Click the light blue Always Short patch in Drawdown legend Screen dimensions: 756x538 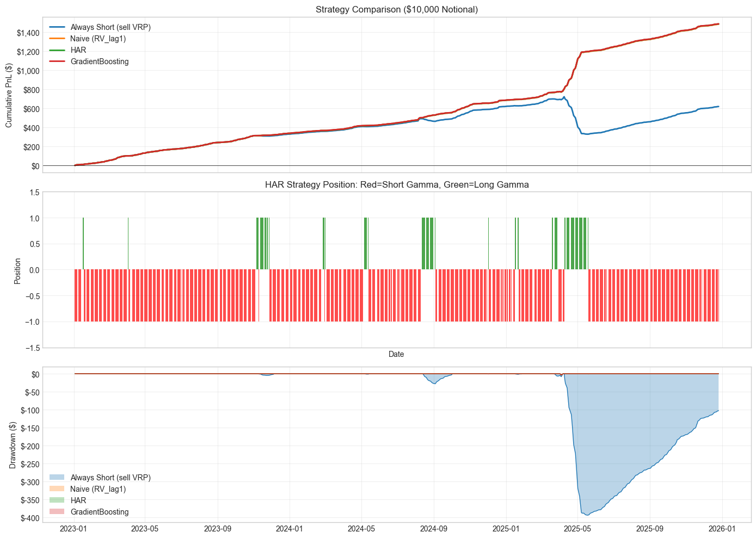(x=57, y=478)
